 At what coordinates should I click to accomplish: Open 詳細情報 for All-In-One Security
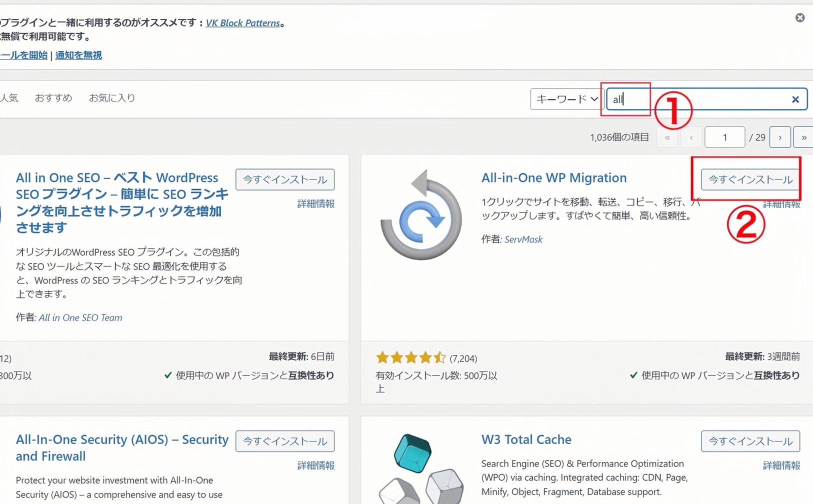pyautogui.click(x=316, y=465)
